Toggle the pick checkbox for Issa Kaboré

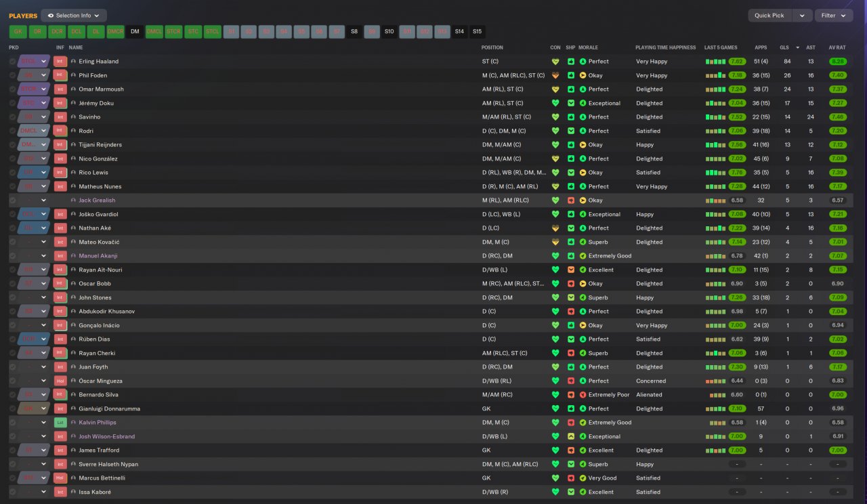tap(12, 492)
